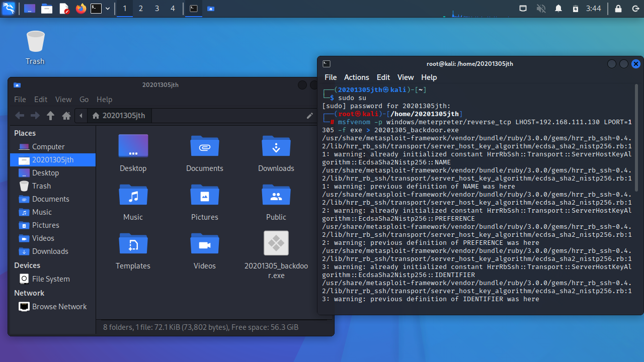Open the Edit menu in the file manager
This screenshot has height=362, width=644.
[41, 100]
